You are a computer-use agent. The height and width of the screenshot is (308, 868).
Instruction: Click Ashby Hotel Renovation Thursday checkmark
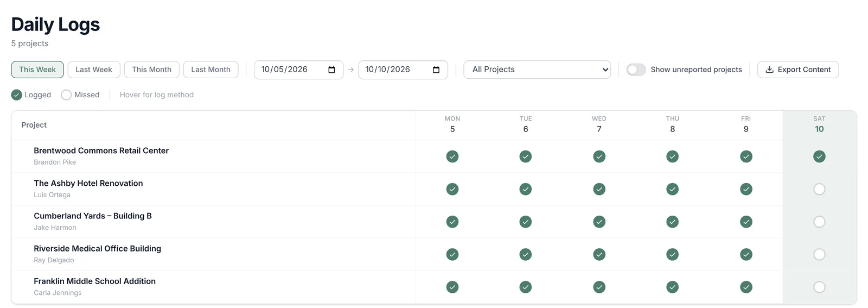pos(673,189)
